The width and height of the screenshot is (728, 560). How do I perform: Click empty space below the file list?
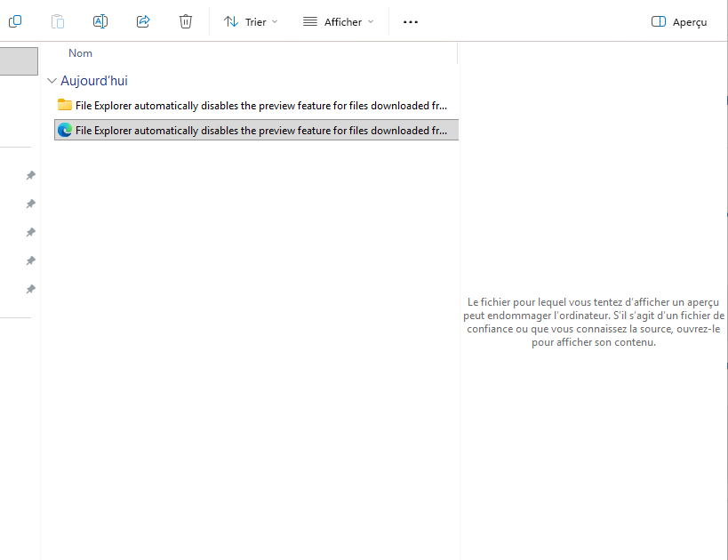[249, 356]
